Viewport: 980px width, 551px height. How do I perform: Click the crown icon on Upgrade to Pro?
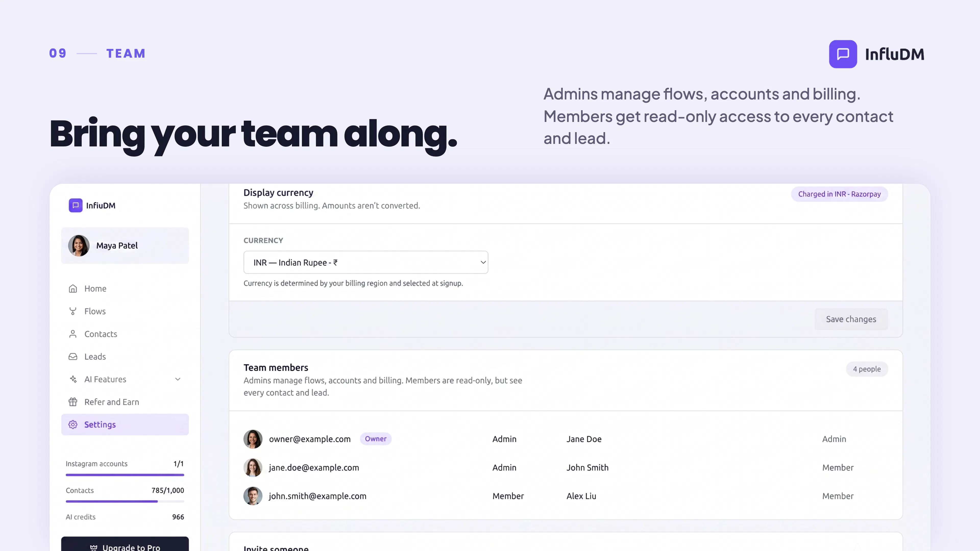(94, 548)
